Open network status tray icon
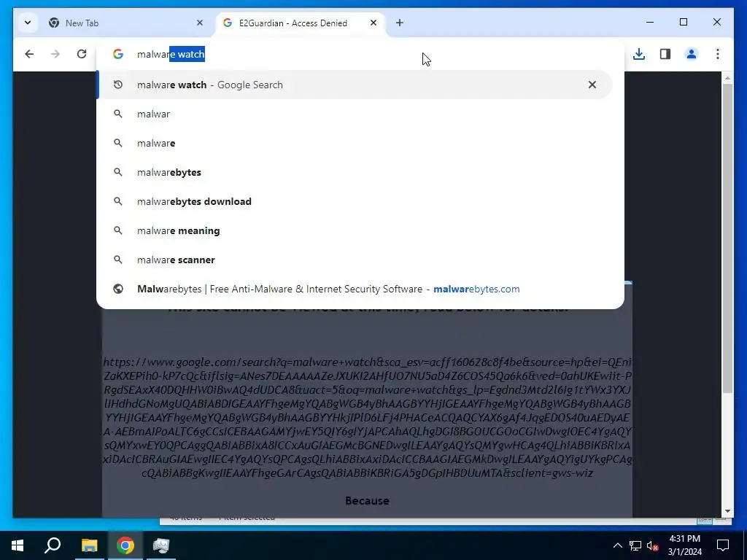The height and width of the screenshot is (560, 747). point(635,545)
